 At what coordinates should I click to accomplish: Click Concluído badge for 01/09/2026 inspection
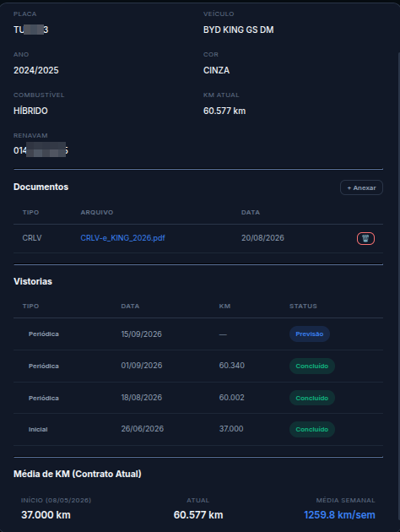[312, 366]
